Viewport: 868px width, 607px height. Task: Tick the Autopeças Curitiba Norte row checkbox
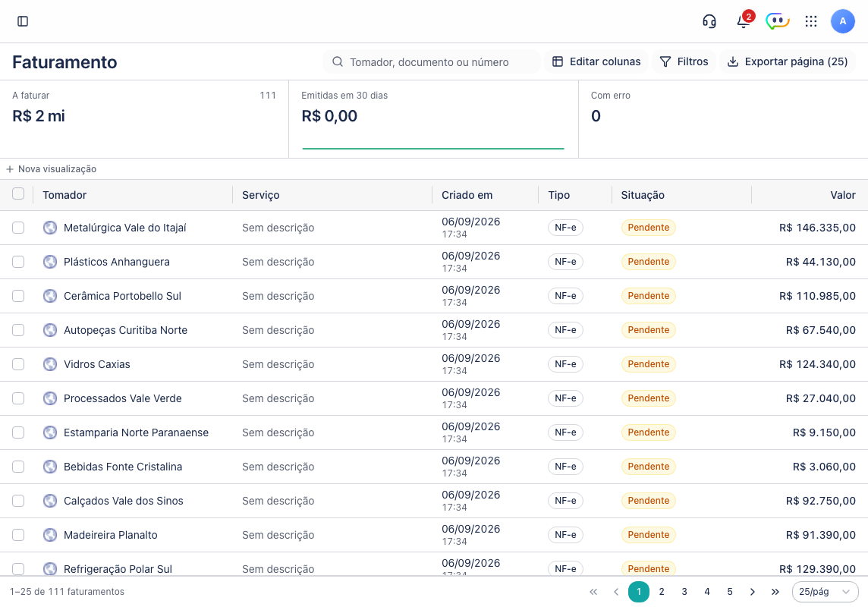[18, 330]
